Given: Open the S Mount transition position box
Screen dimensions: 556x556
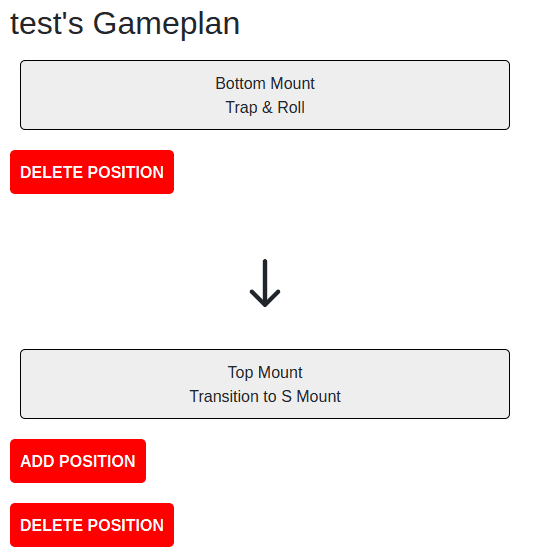Looking at the screenshot, I should click(265, 384).
